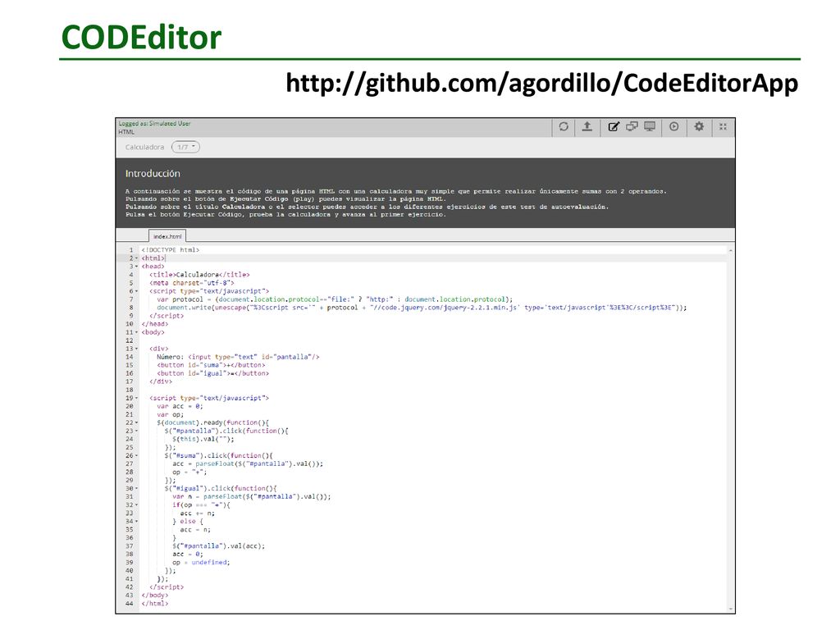
Task: Fold the script block at line 19
Action: pyautogui.click(x=137, y=398)
